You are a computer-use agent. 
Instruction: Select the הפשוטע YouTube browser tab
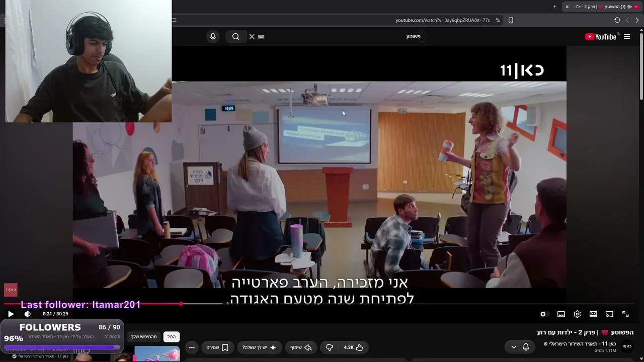602,7
